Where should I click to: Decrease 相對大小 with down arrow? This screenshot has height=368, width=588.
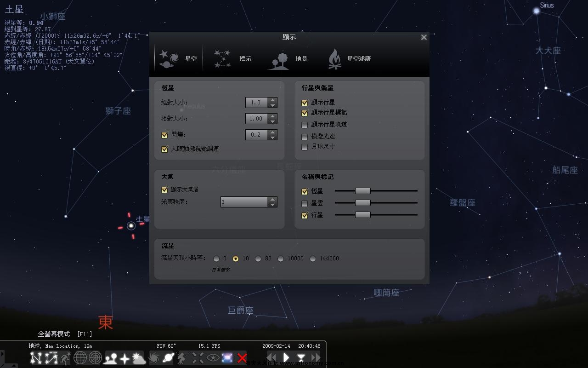point(272,121)
